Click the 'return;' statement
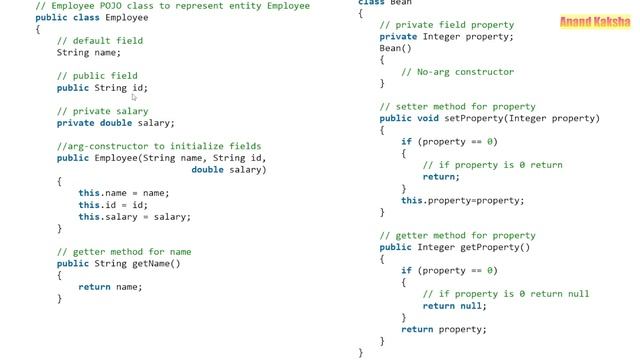640x360 pixels. [441, 177]
